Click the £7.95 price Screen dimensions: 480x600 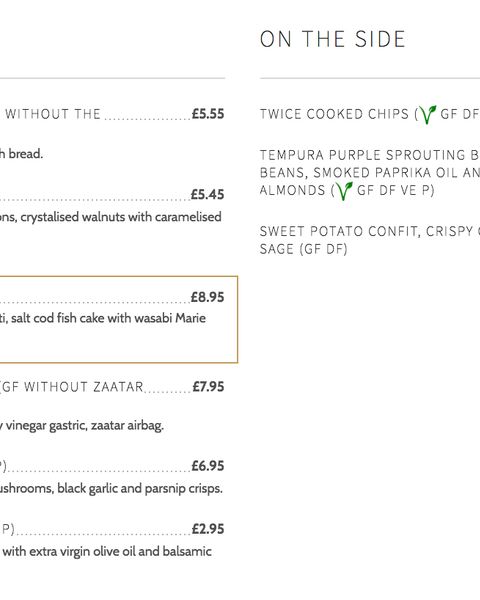tap(208, 386)
